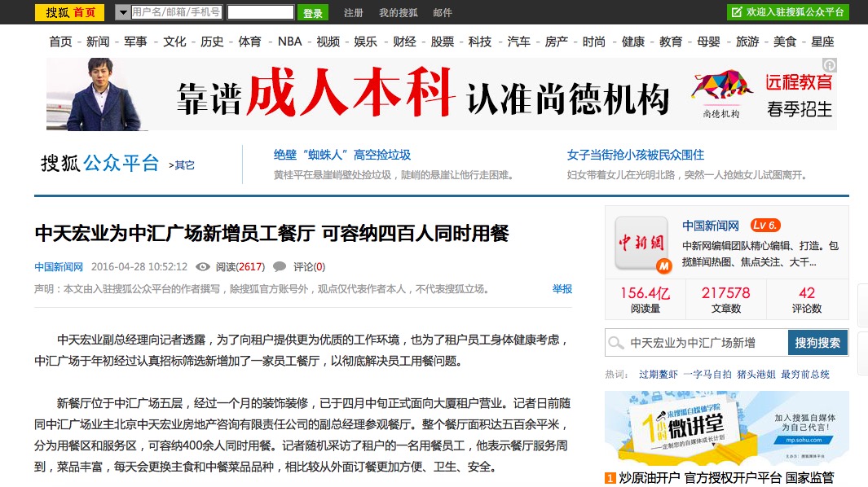
Task: Click the Sohu homepage logo button
Action: 69,12
